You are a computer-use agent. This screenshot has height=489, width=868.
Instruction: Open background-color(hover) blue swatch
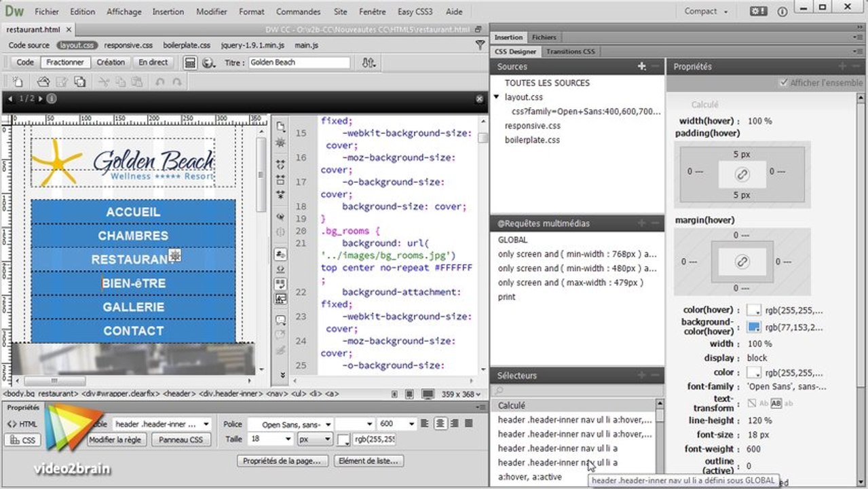(x=753, y=327)
